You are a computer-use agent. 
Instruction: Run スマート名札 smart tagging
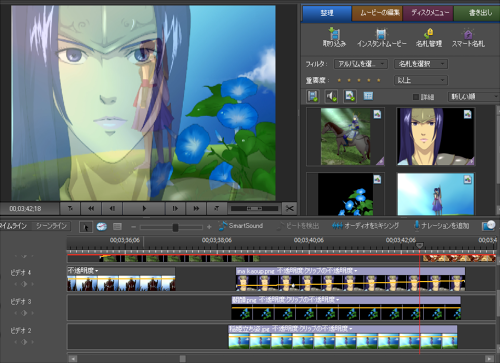pyautogui.click(x=468, y=37)
